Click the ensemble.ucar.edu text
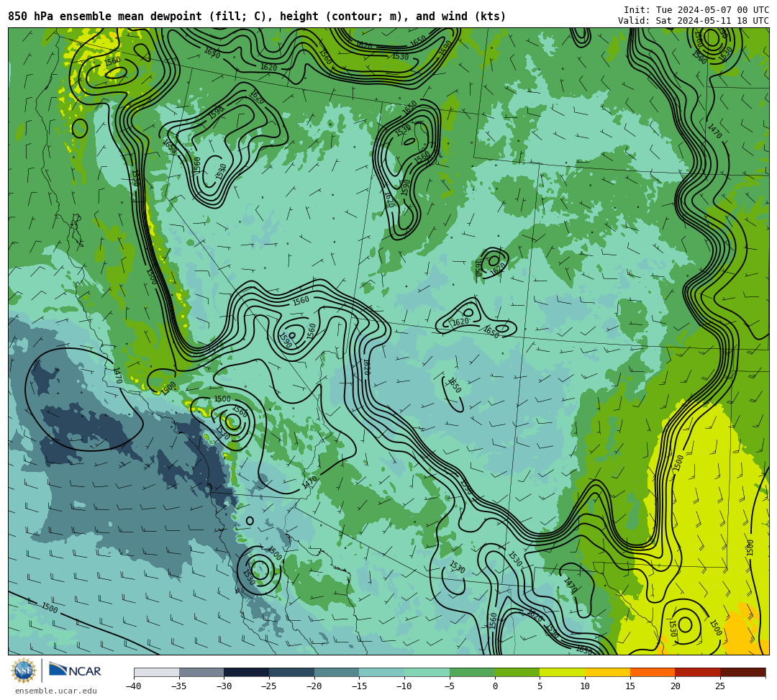 pyautogui.click(x=56, y=691)
